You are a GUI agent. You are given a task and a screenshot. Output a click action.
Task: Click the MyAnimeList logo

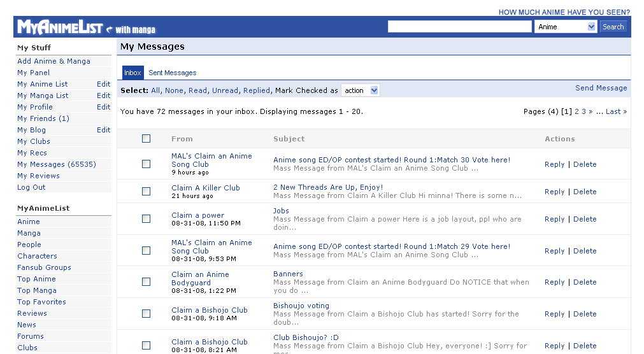point(60,27)
